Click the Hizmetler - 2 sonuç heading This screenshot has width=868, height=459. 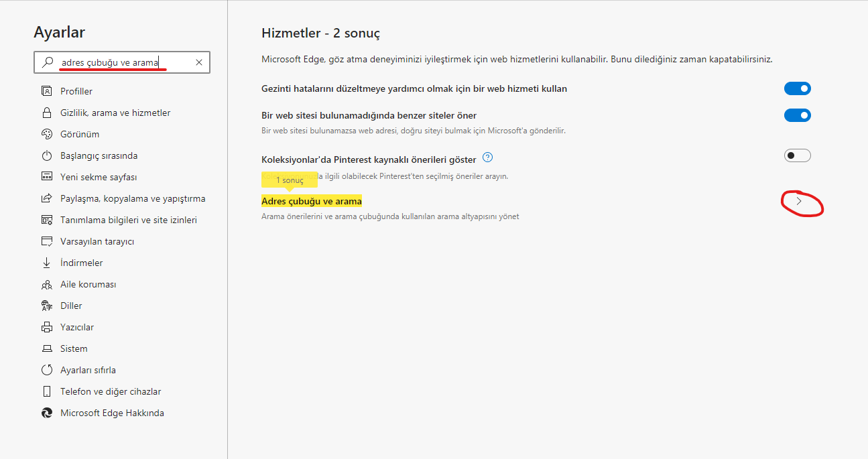(x=321, y=33)
